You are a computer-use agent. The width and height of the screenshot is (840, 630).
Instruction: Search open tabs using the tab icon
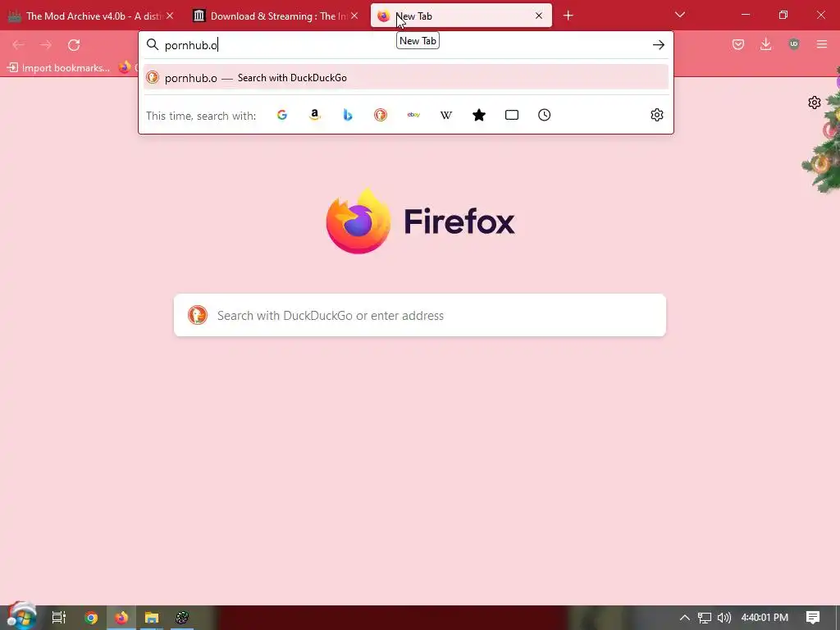(512, 115)
